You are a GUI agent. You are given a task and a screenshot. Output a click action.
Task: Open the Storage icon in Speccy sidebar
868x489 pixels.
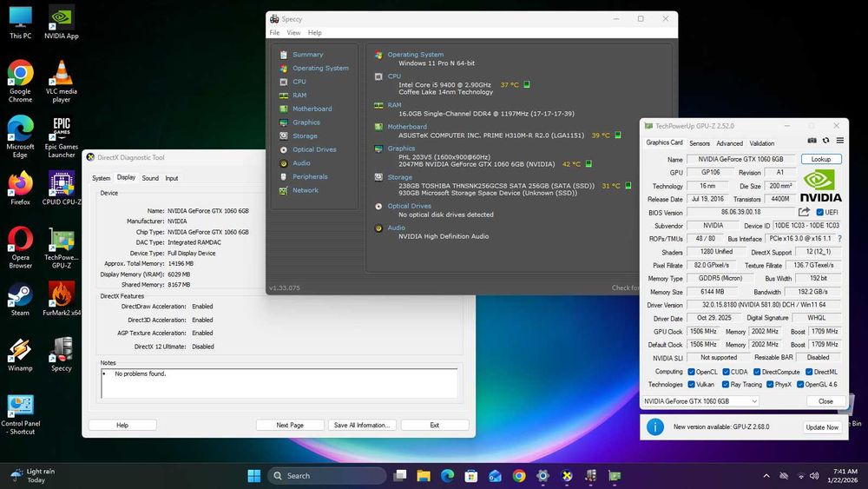click(284, 135)
